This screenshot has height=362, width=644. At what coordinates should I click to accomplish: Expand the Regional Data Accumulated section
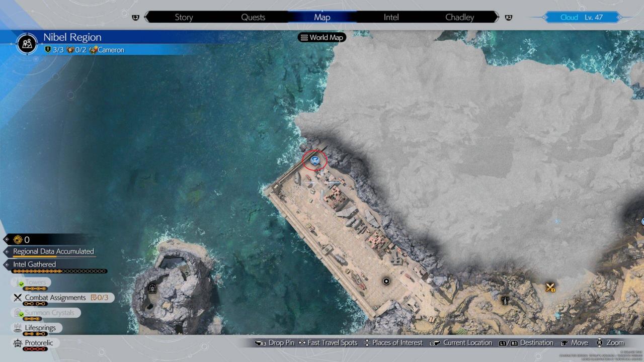click(53, 251)
